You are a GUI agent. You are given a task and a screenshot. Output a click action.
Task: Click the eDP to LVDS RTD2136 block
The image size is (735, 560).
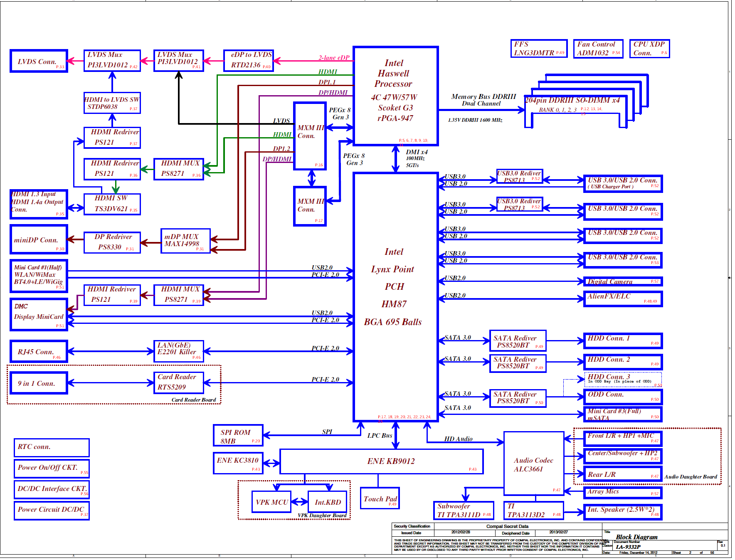pyautogui.click(x=249, y=60)
